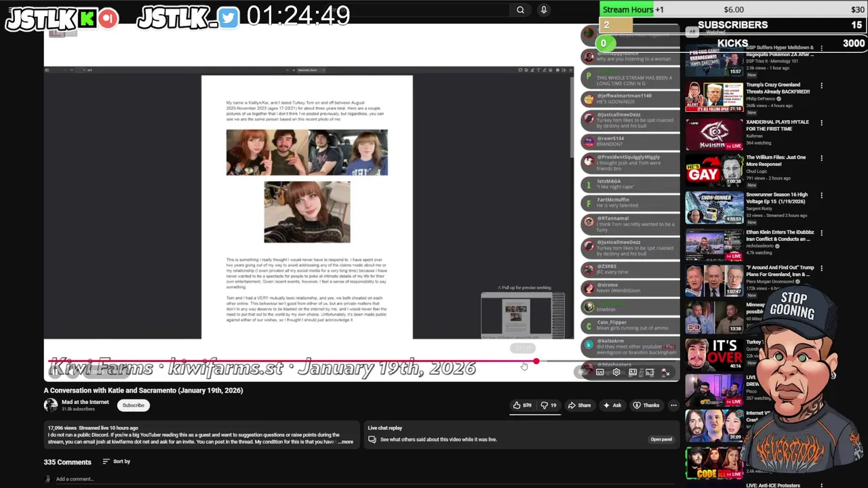Open the options for Trump's Crazy Greenland video
868x488 pixels.
point(821,86)
